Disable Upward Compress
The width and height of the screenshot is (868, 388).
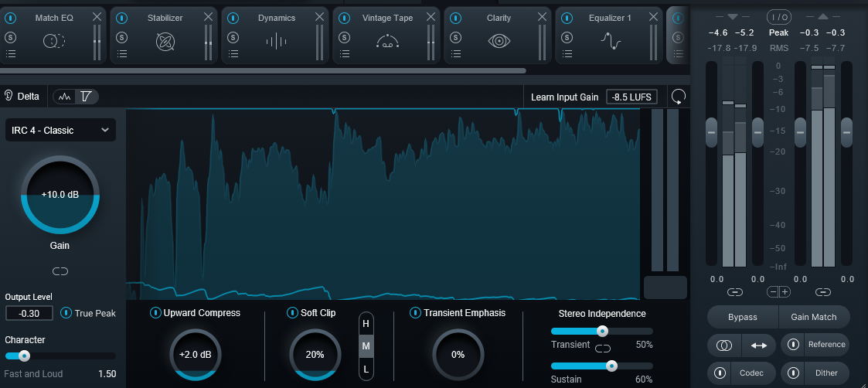point(155,313)
